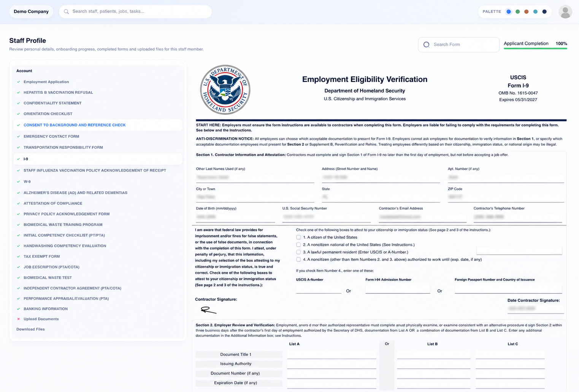This screenshot has height=392, width=579.
Task: Open Handwashing Competency Evaluation
Action: pos(65,246)
